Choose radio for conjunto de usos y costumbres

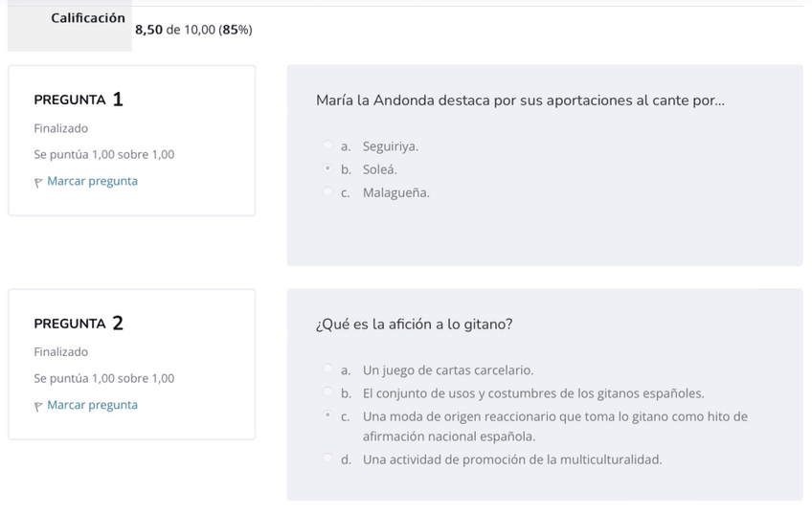coord(327,393)
